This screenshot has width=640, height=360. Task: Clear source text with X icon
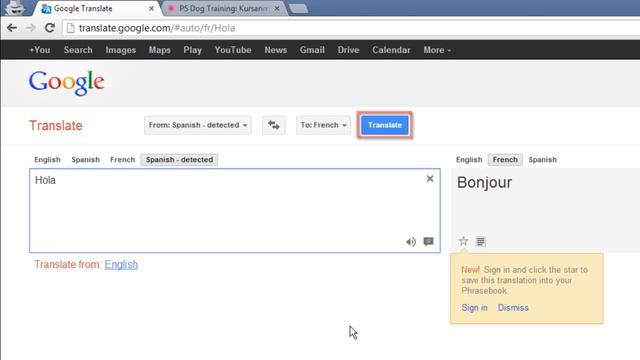point(430,178)
